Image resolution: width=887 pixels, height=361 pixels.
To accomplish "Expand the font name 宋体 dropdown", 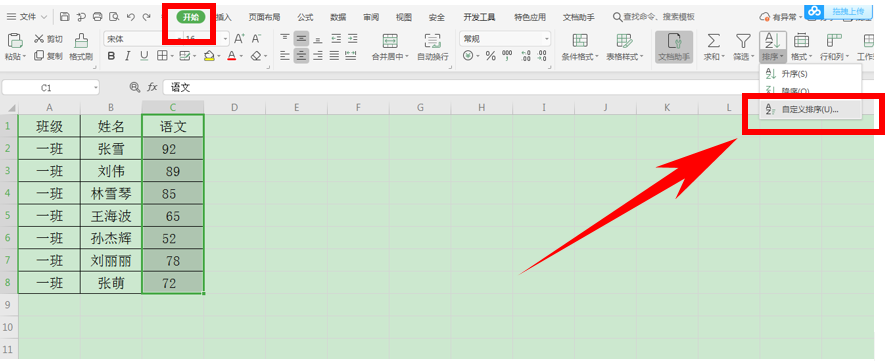I will [180, 39].
